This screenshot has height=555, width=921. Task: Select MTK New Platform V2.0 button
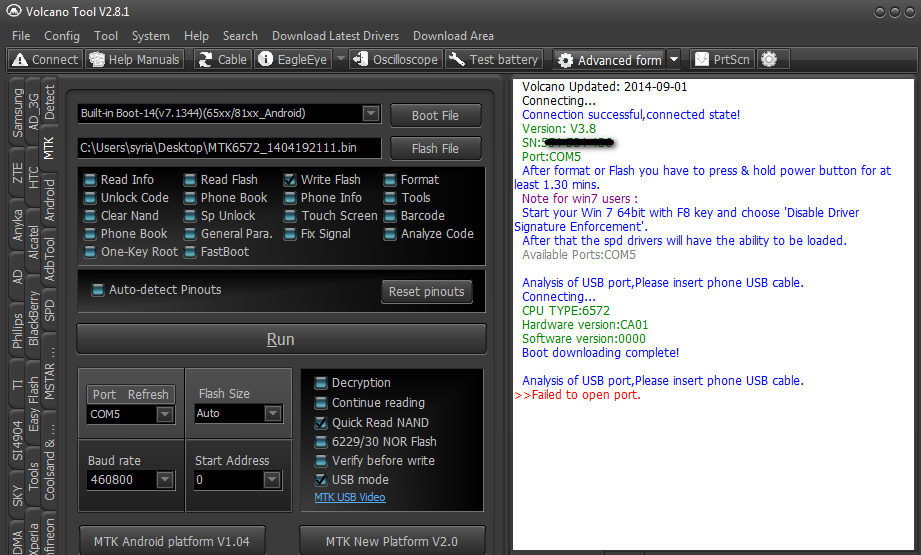pos(392,541)
